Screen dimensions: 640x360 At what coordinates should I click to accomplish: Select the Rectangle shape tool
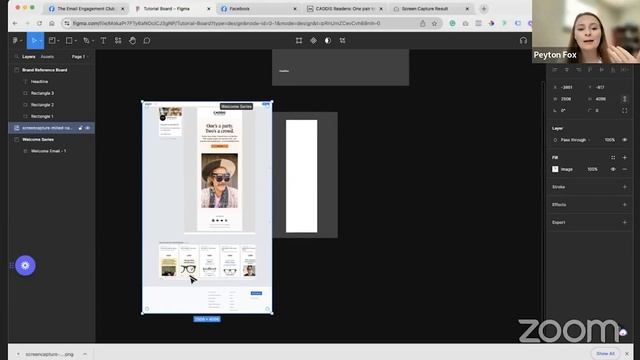[69, 40]
